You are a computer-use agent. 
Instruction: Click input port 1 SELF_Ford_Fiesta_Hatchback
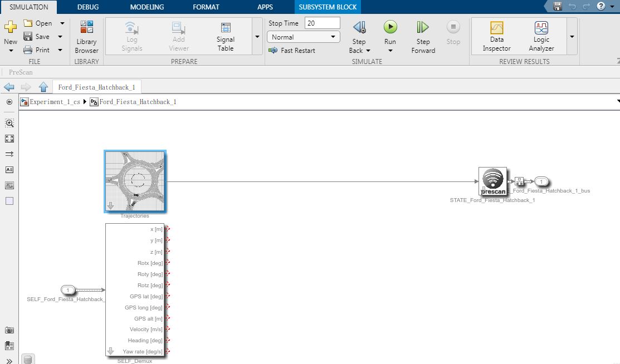[x=68, y=290]
